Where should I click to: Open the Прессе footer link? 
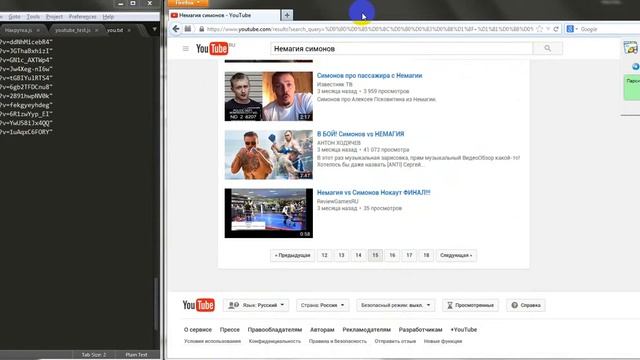tap(230, 329)
